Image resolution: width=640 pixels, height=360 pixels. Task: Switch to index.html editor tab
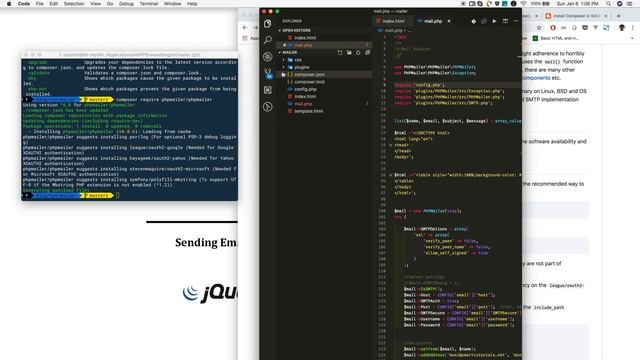pos(392,21)
